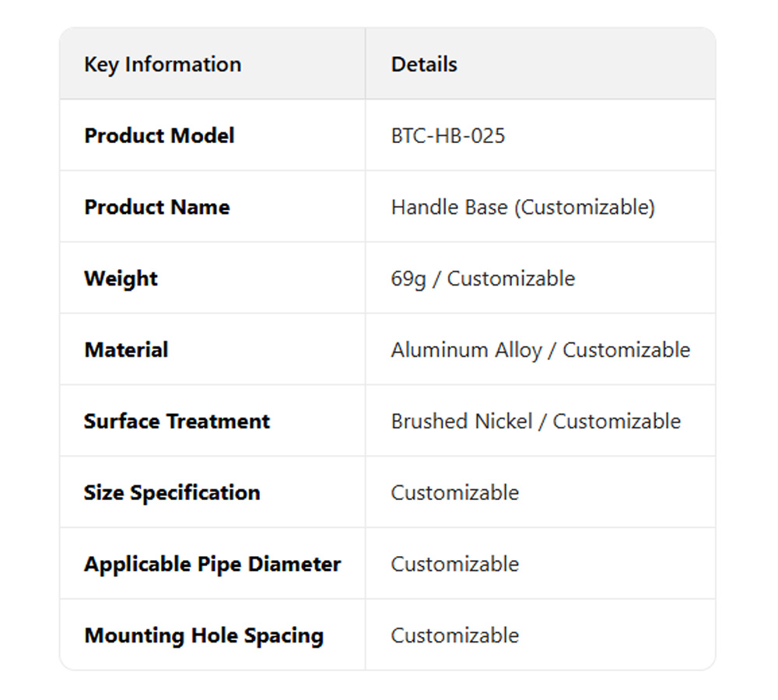Click the 'Brushed Nickel' finish text
The height and width of the screenshot is (700, 778).
tap(461, 422)
